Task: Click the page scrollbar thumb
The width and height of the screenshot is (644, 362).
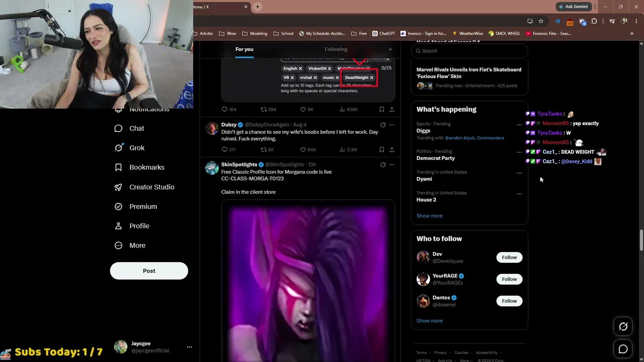Action: (641, 240)
